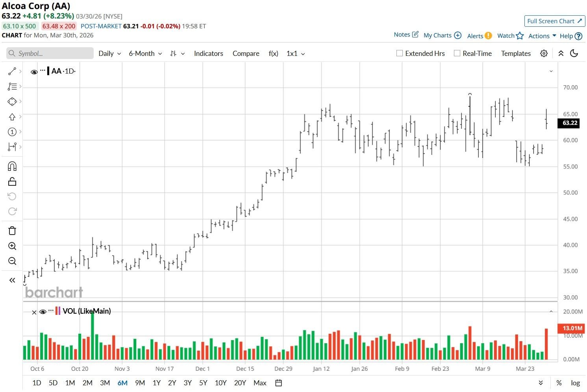Screen dimensions: 587x392
Task: Select the 3M time range
Action: click(105, 383)
